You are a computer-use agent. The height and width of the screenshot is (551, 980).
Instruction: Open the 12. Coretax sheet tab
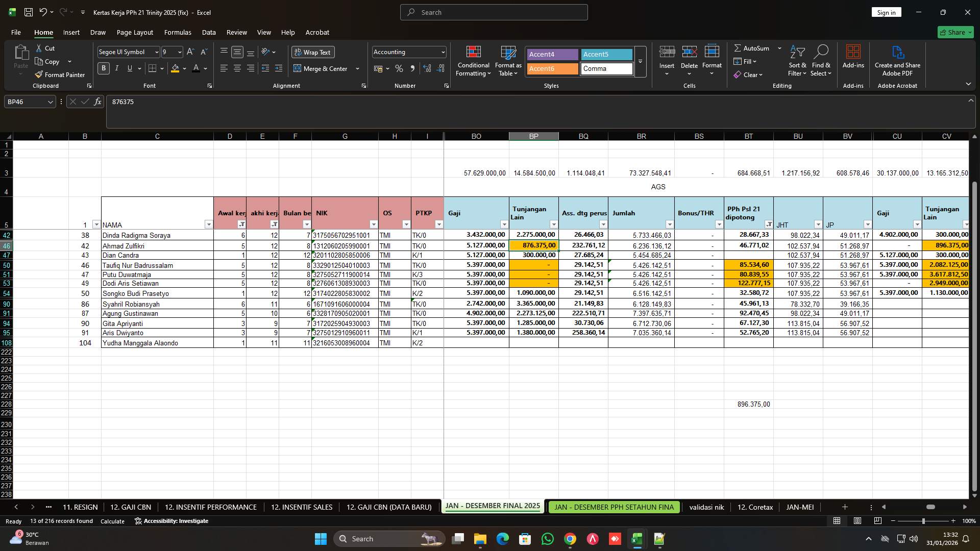(755, 507)
